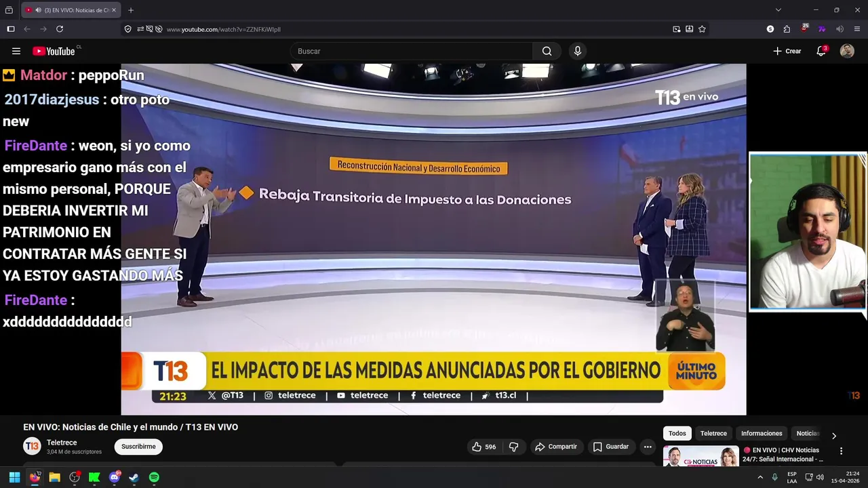Click the browser address bar URL

point(224,29)
